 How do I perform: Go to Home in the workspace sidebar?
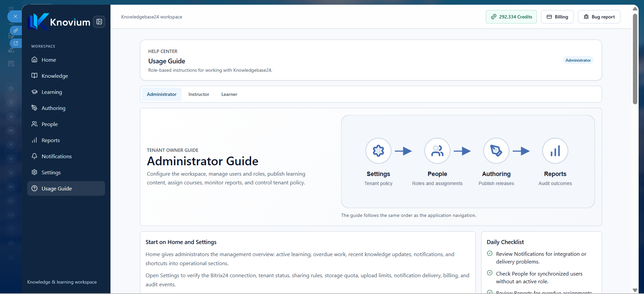click(x=66, y=60)
